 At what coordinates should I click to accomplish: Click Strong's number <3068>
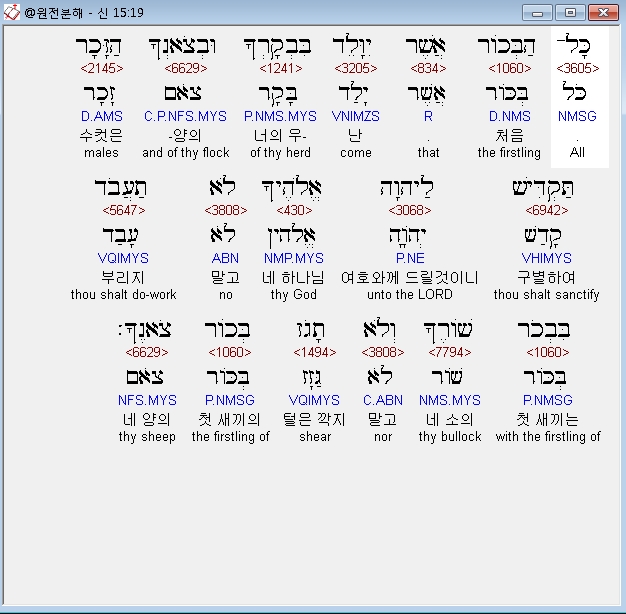tap(410, 210)
